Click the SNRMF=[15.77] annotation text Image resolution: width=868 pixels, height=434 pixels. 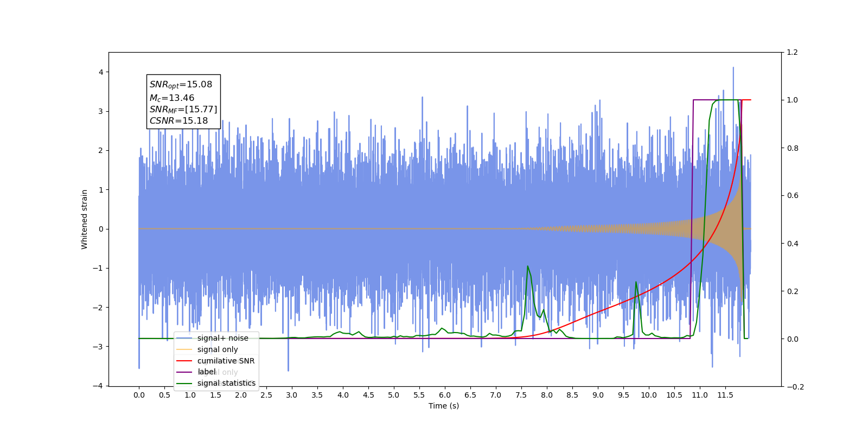tap(183, 110)
